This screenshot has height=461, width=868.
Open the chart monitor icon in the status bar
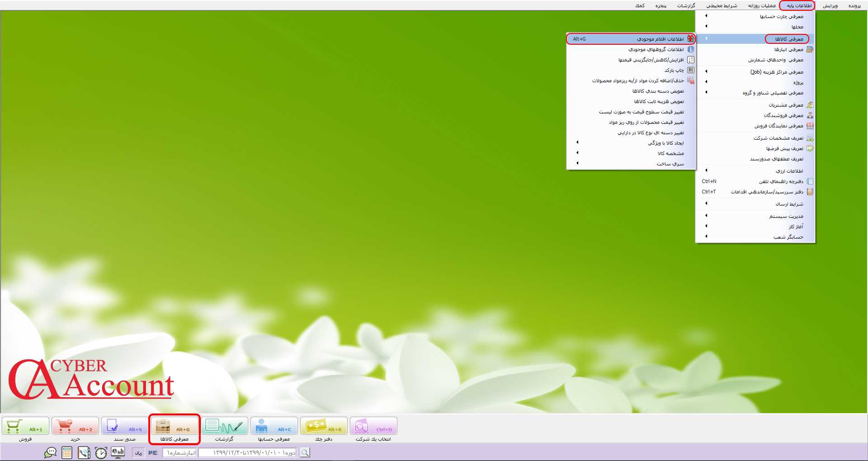pyautogui.click(x=118, y=452)
